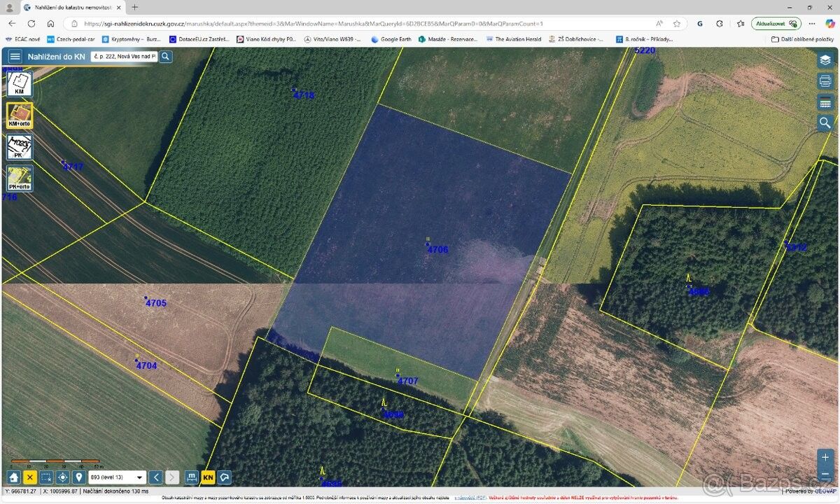Open the hamburger main menu
Viewport: 840px width, 504px height.
click(15, 57)
